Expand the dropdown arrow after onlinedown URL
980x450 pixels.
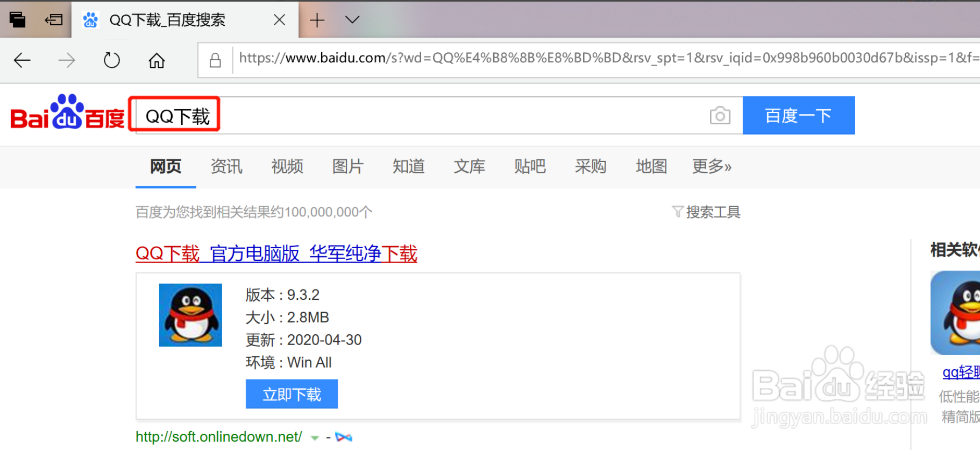pyautogui.click(x=315, y=438)
